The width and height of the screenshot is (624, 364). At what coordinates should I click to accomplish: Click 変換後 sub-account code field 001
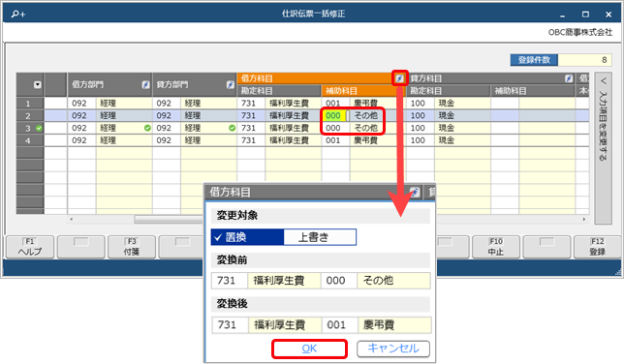click(x=340, y=325)
